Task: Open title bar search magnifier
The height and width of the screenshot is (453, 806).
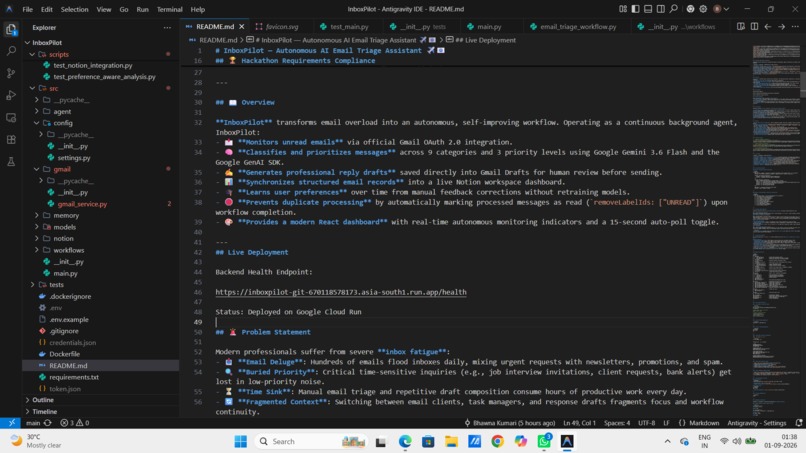Action: click(x=673, y=9)
